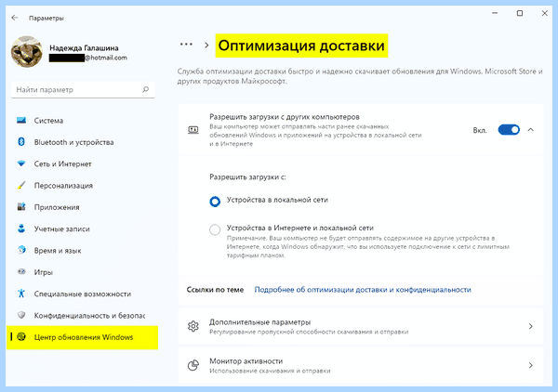Click the Специальные возможности accessibility icon
This screenshot has height=392, width=558.
[x=21, y=294]
